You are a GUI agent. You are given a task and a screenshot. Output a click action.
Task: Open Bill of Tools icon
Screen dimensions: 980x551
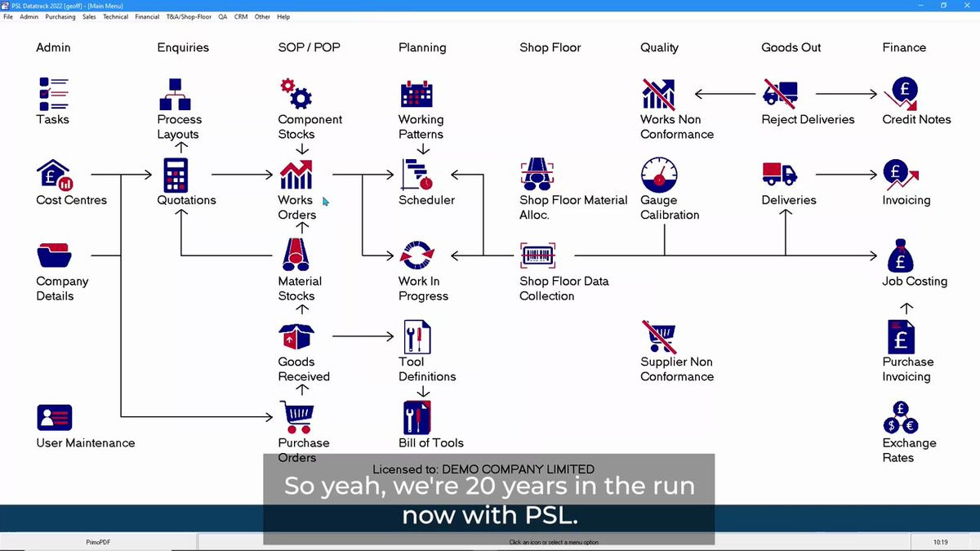pyautogui.click(x=416, y=417)
